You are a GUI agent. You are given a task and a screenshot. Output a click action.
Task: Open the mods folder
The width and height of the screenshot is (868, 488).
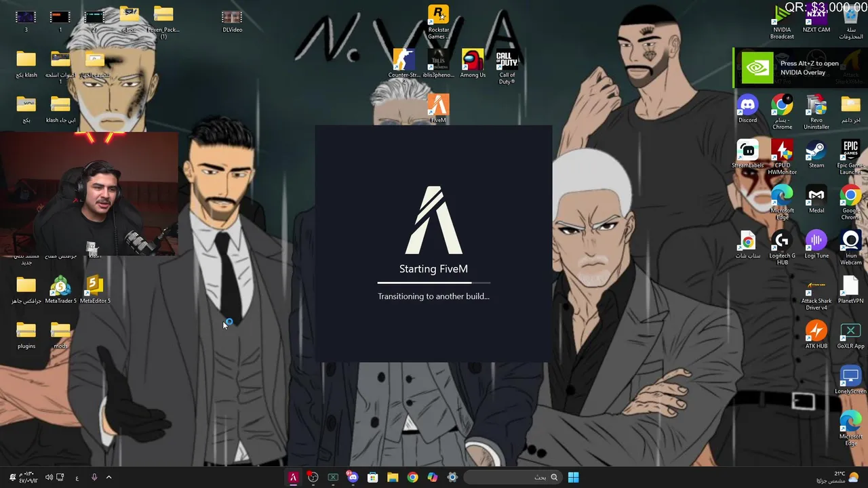tap(60, 335)
